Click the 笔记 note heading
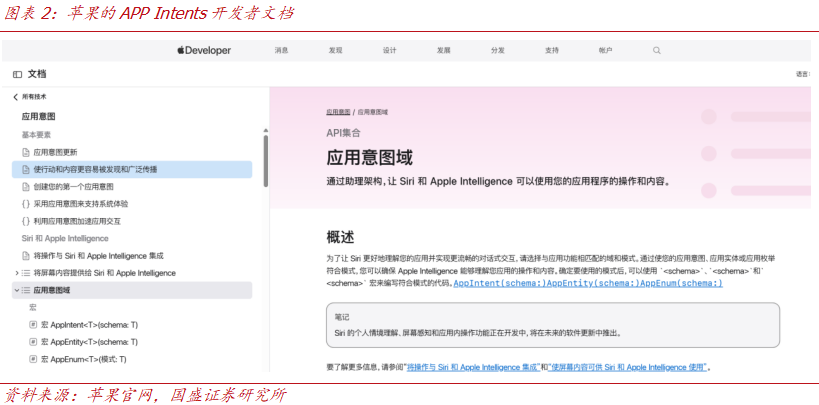Viewport: 819px width, 405px height. pyautogui.click(x=342, y=317)
